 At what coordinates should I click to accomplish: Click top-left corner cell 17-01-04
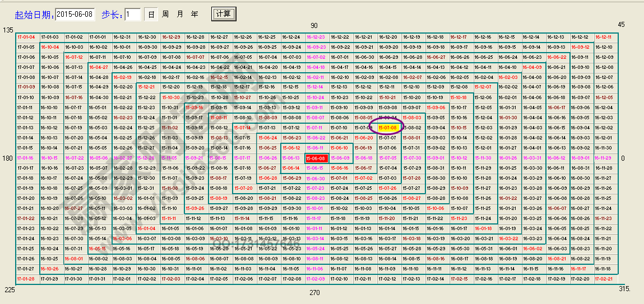tap(26, 37)
